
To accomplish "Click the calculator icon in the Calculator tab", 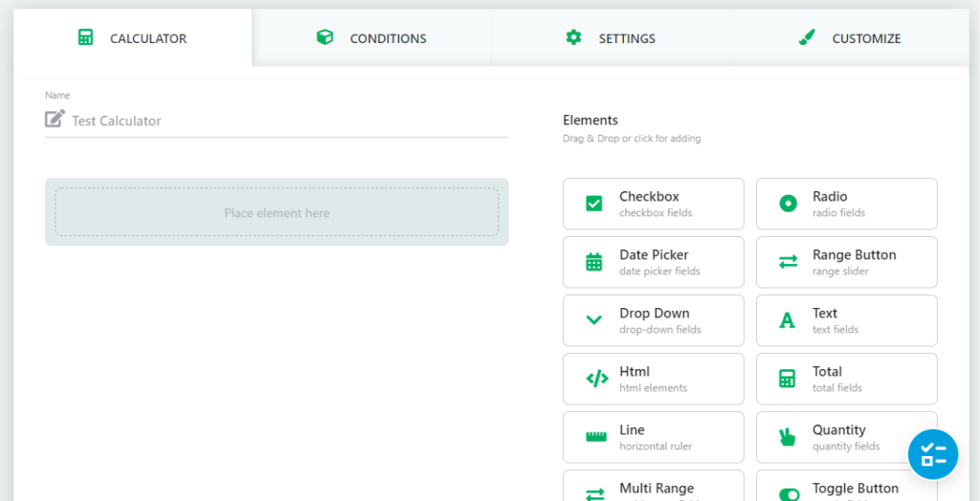I will tap(85, 37).
